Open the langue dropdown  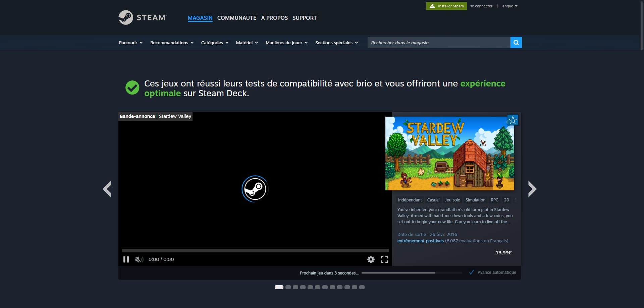point(509,6)
